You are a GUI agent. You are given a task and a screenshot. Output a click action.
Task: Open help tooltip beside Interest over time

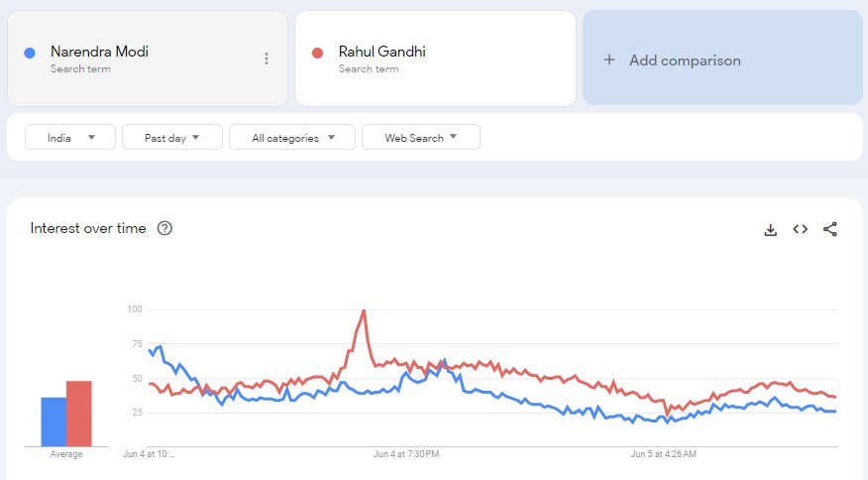pyautogui.click(x=164, y=228)
